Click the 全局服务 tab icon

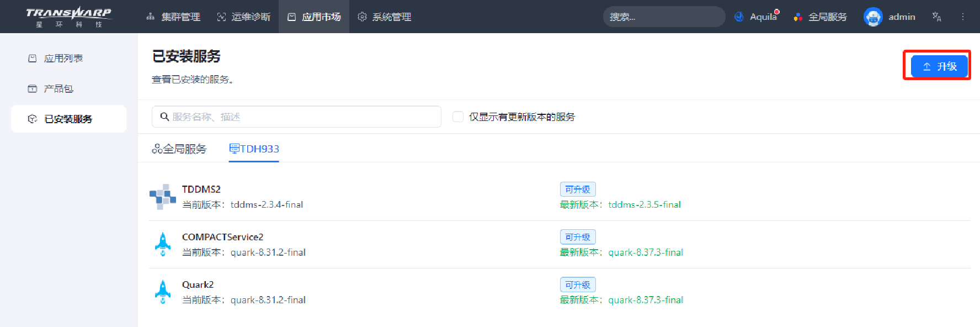pos(157,149)
